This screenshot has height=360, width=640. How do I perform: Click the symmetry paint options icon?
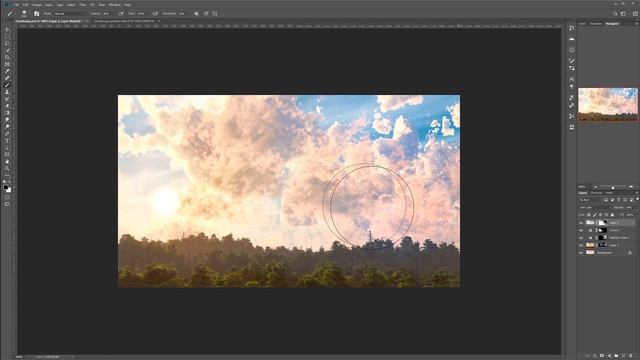215,13
